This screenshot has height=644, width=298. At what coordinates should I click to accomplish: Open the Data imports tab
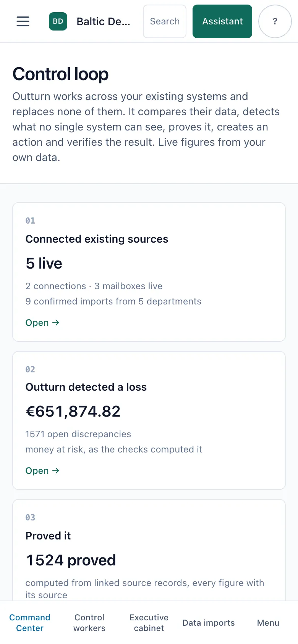[x=209, y=623]
